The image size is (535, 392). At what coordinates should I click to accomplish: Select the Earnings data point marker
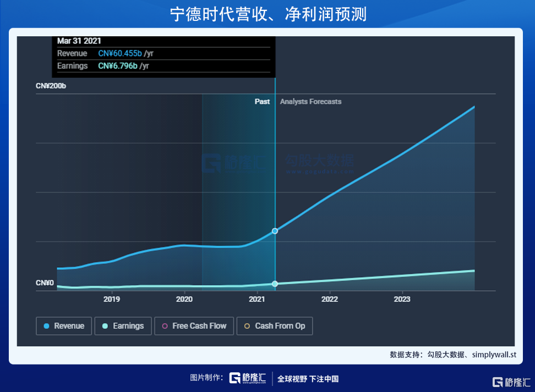pos(275,284)
